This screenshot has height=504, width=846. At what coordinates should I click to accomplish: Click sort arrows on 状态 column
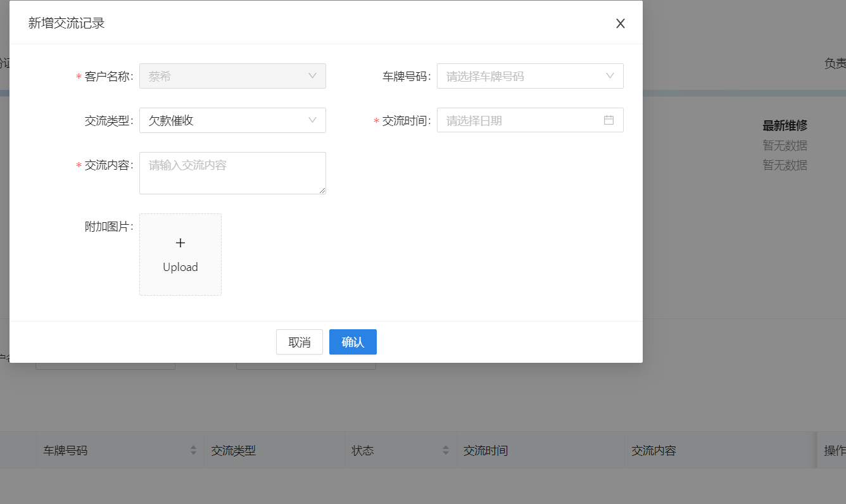[446, 450]
